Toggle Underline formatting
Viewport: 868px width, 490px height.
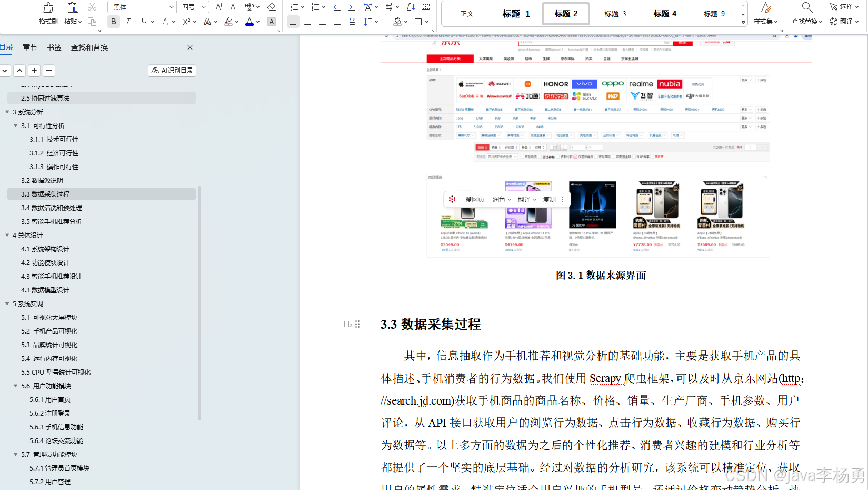[x=144, y=22]
